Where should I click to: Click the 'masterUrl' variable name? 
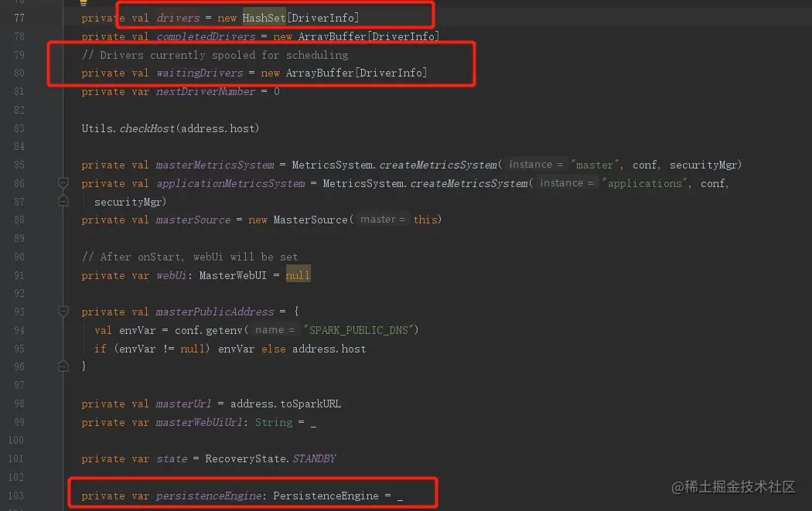pyautogui.click(x=183, y=404)
